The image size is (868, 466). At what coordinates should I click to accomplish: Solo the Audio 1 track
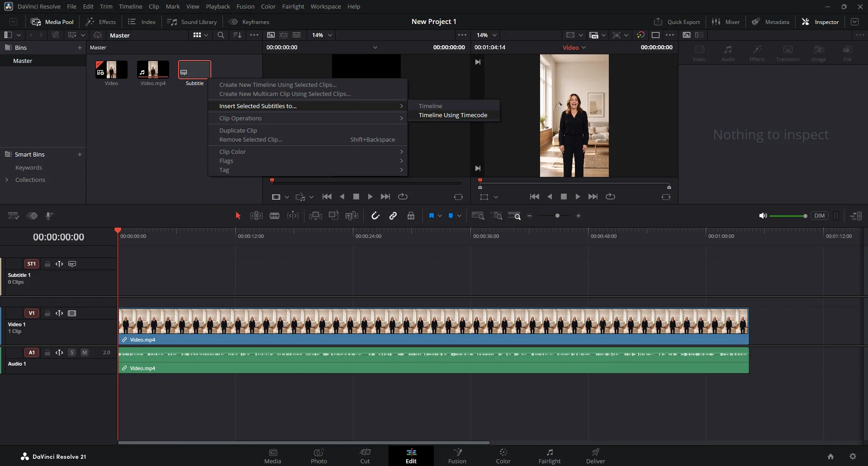coord(72,352)
